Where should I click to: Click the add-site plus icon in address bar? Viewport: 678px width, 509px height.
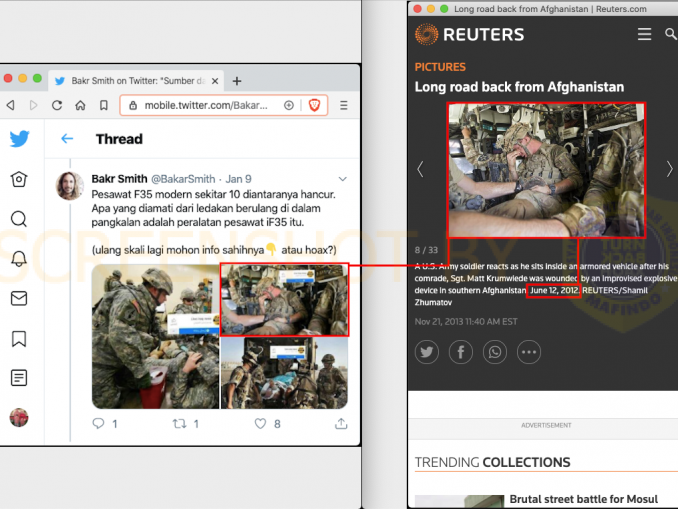coord(289,105)
